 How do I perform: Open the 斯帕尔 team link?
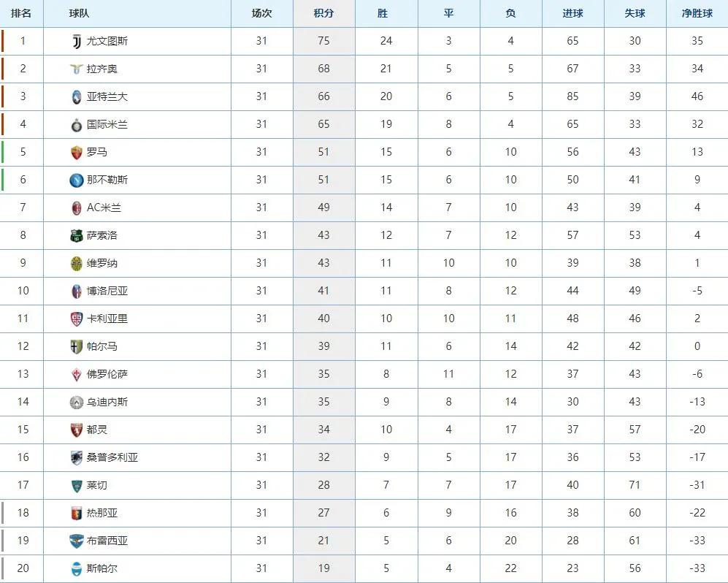click(102, 568)
